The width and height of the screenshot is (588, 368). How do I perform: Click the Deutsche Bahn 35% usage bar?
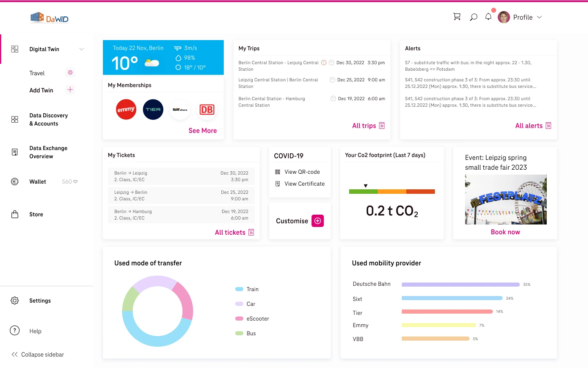[x=460, y=285]
